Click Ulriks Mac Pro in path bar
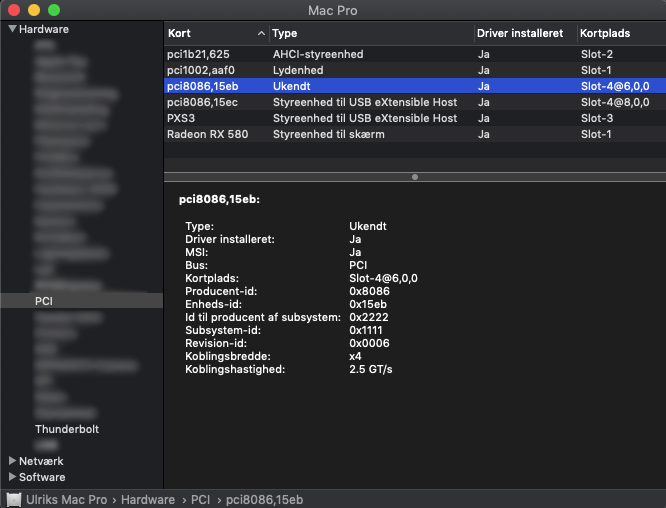This screenshot has height=508, width=666. point(67,500)
